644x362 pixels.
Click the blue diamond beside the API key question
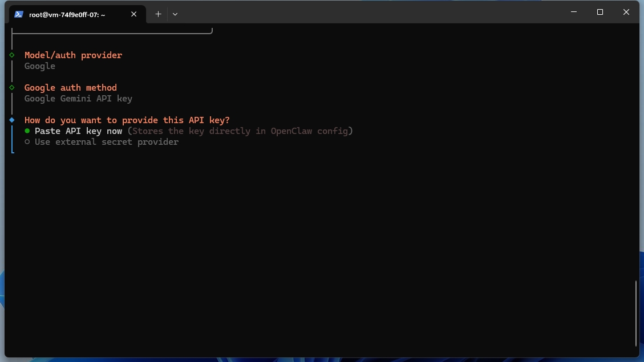[12, 120]
